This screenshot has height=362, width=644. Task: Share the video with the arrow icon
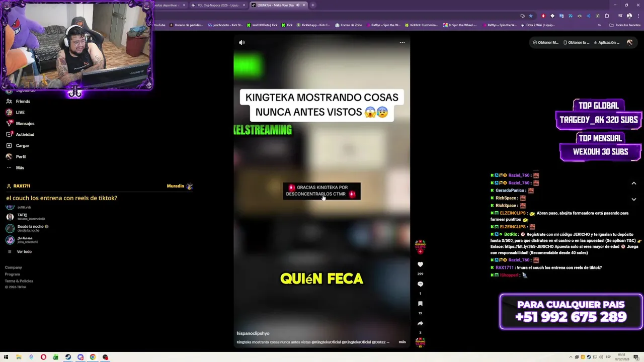coord(420,323)
